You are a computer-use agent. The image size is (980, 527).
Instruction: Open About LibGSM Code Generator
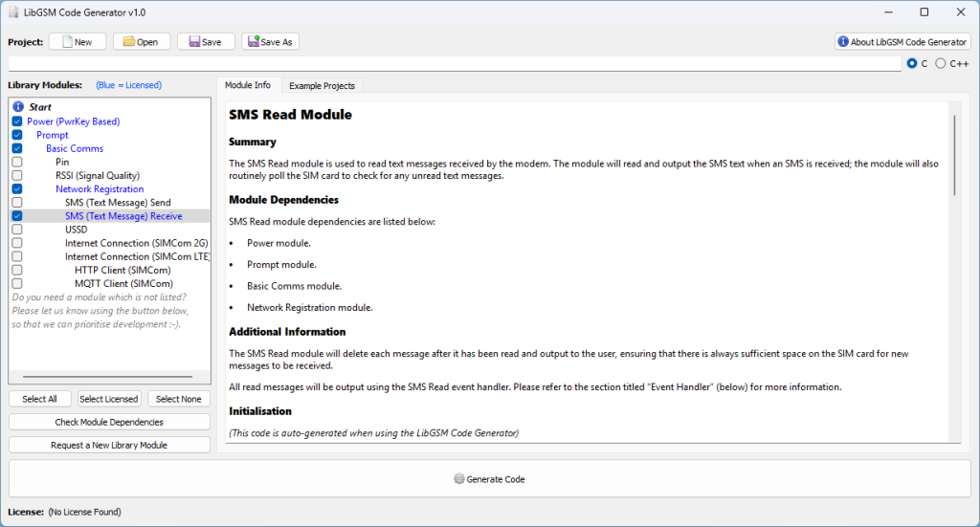click(902, 42)
